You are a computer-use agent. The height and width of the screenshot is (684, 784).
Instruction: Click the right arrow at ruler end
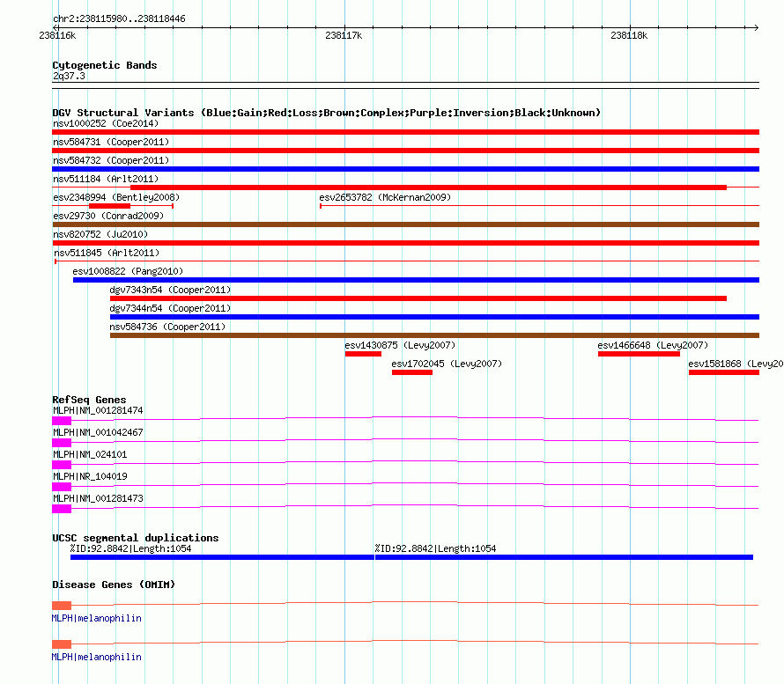[x=756, y=27]
